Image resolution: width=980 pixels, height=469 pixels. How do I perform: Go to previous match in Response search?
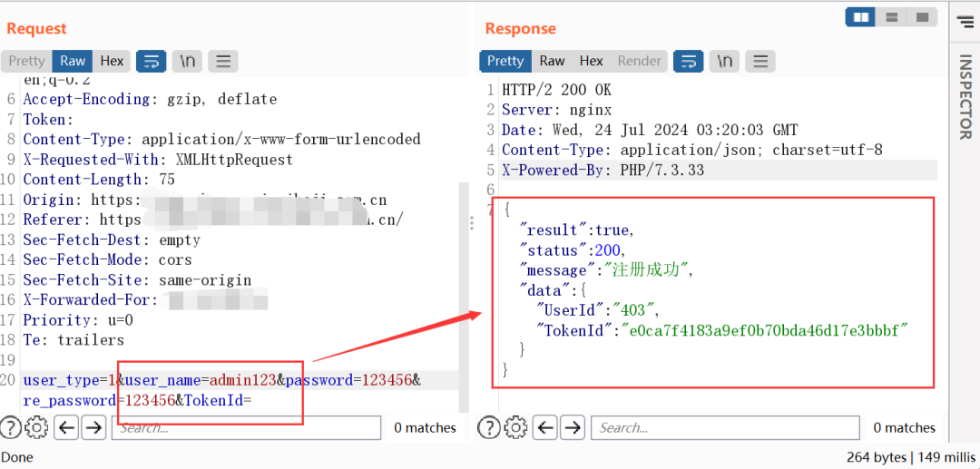(x=546, y=428)
